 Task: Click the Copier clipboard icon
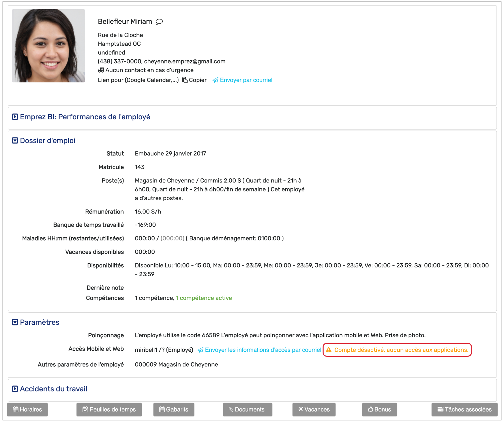[184, 80]
